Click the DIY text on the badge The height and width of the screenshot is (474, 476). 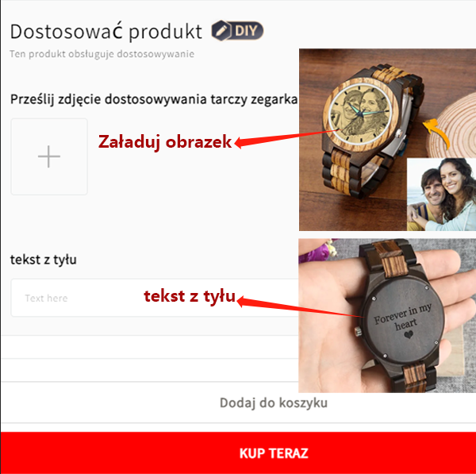246,31
